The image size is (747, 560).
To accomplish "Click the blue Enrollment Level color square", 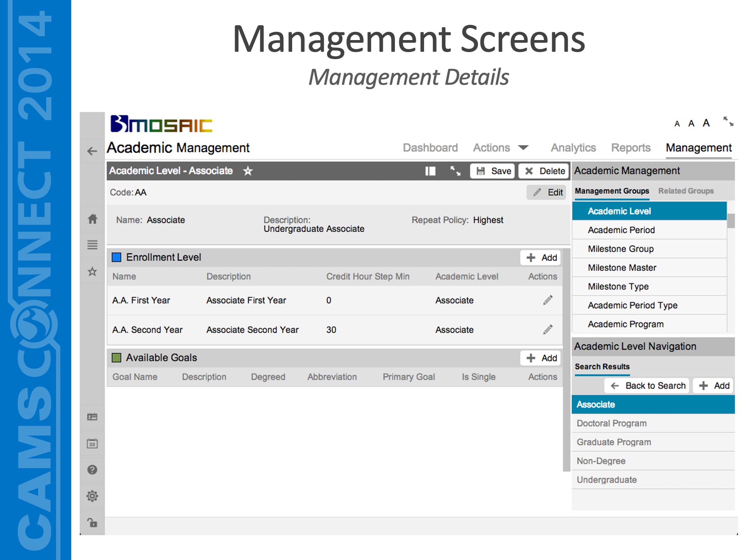I will coord(116,257).
